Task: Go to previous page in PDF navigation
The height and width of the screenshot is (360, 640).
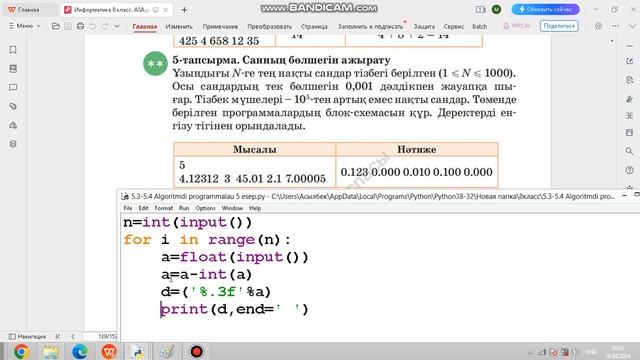Action: [x=73, y=336]
